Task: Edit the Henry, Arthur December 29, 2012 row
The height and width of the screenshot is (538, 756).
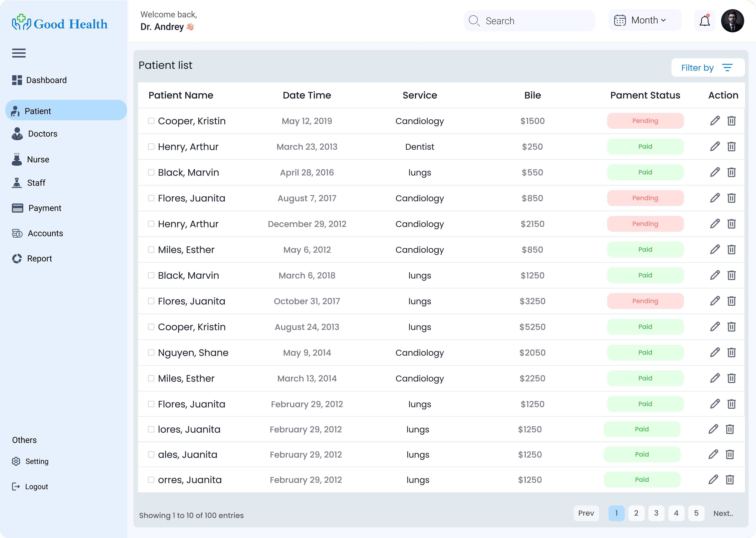Action: 715,224
